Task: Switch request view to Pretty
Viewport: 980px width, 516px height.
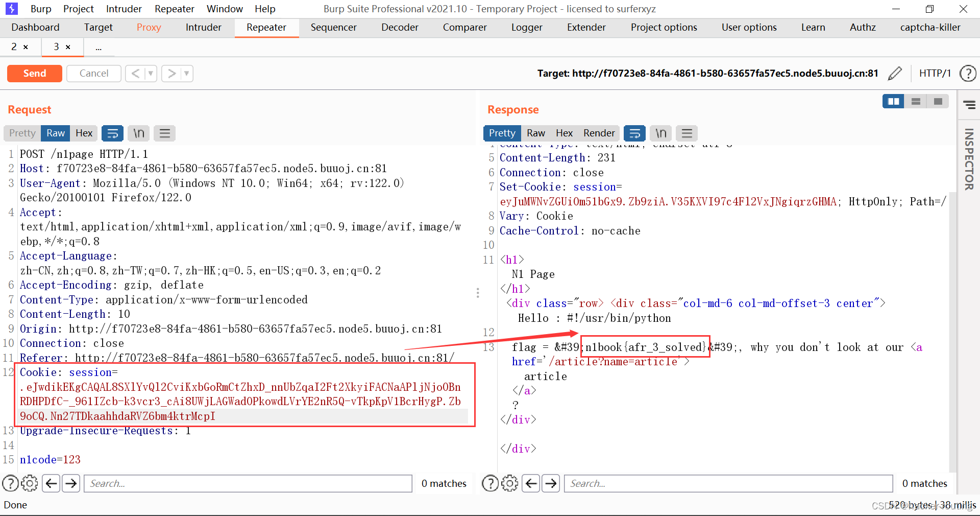Action: pos(22,133)
